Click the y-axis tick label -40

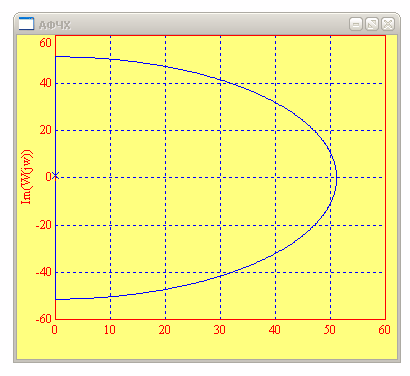pos(44,272)
